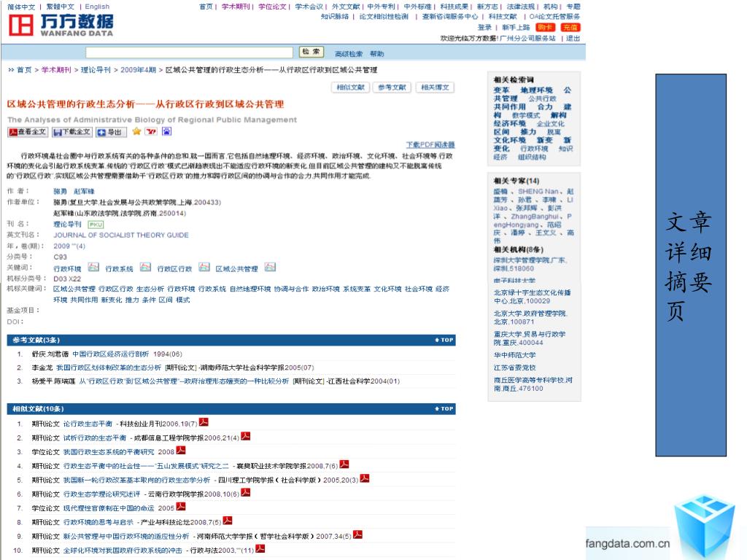Open 中外标准 in top navigation
The width and height of the screenshot is (747, 560).
coord(418,7)
